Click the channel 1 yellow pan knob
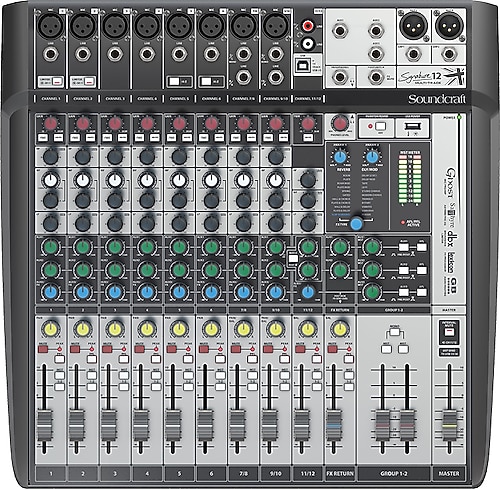Viewport: 500px width, 489px height. coord(51,329)
